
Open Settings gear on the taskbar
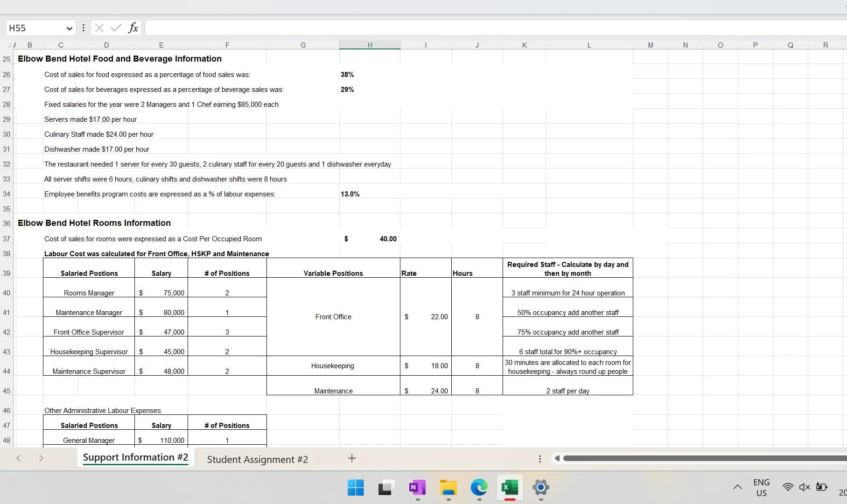pos(540,488)
